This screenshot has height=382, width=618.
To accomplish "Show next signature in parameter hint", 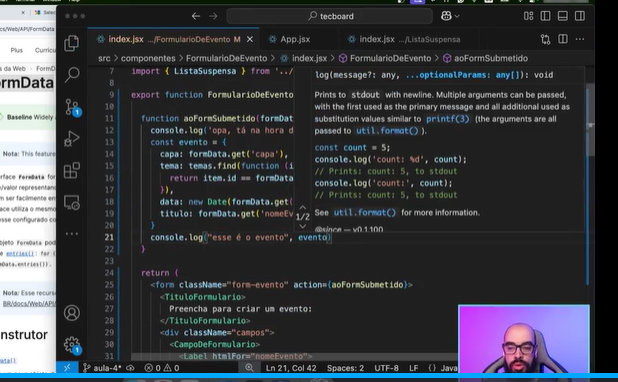I will (302, 226).
